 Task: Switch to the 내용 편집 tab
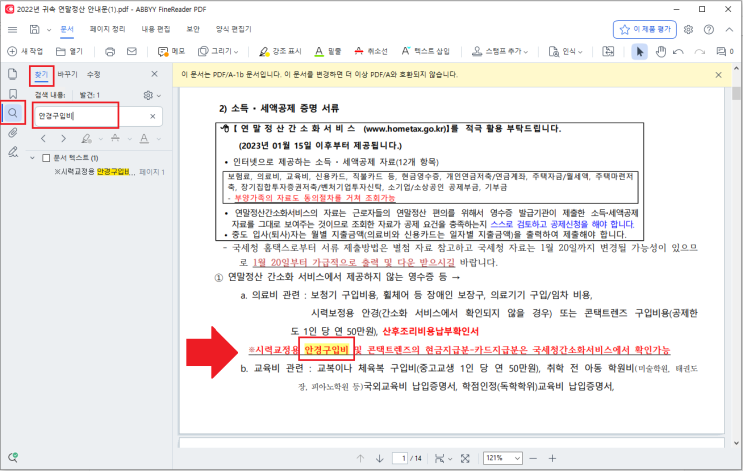[156, 29]
